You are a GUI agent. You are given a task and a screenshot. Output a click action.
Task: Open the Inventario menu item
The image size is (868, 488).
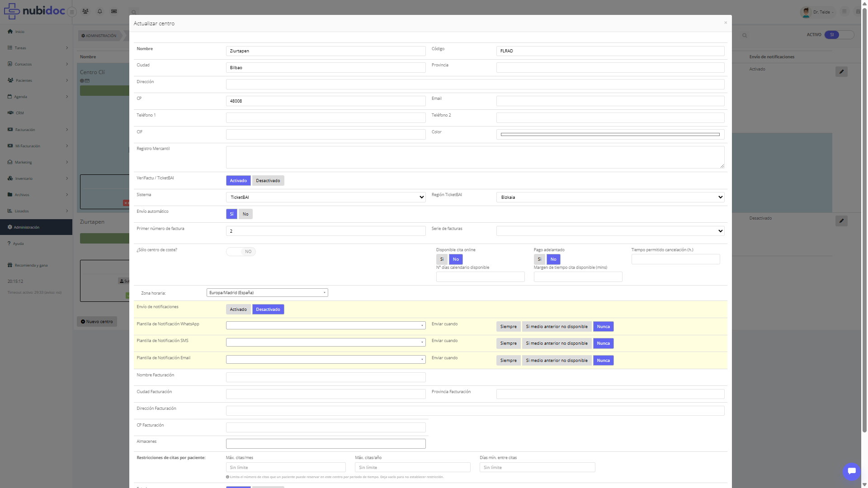pos(36,178)
